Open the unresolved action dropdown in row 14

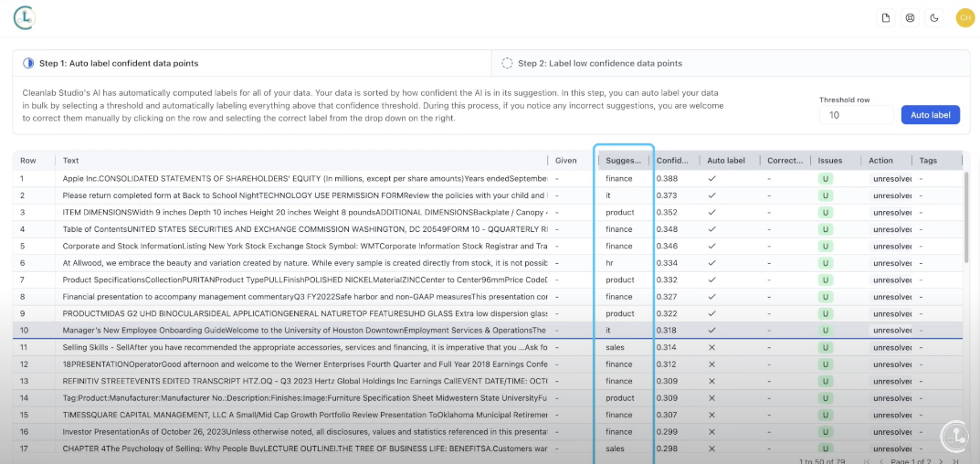click(x=890, y=398)
